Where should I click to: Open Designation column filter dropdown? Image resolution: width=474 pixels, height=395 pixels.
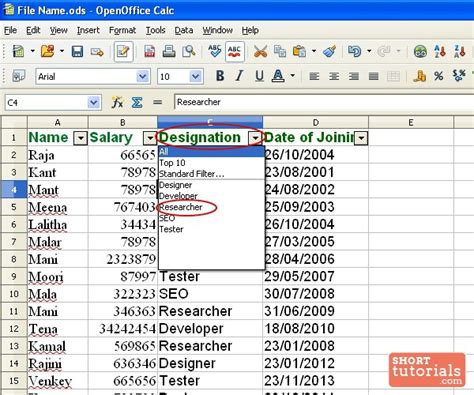point(255,138)
